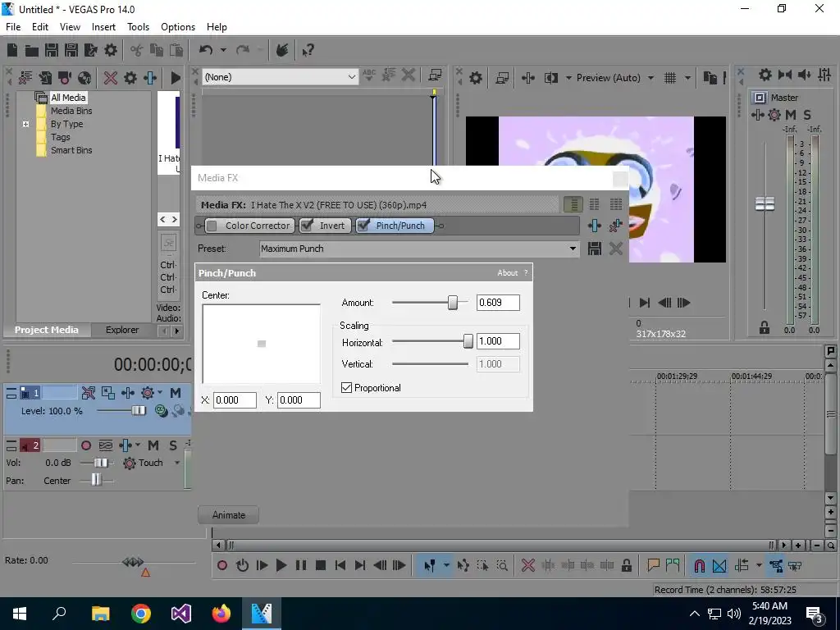Start media preview in Project Media toolbar
The image size is (840, 630).
click(x=175, y=78)
